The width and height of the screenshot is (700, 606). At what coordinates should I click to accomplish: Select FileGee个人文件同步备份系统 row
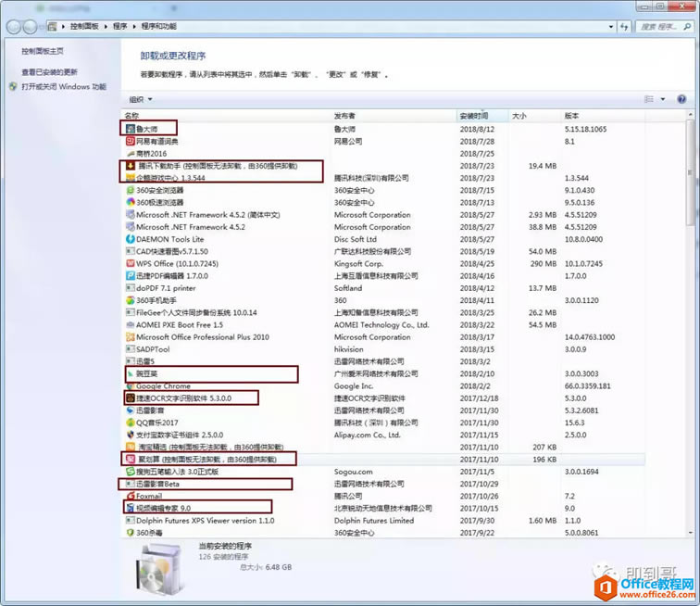click(383, 313)
